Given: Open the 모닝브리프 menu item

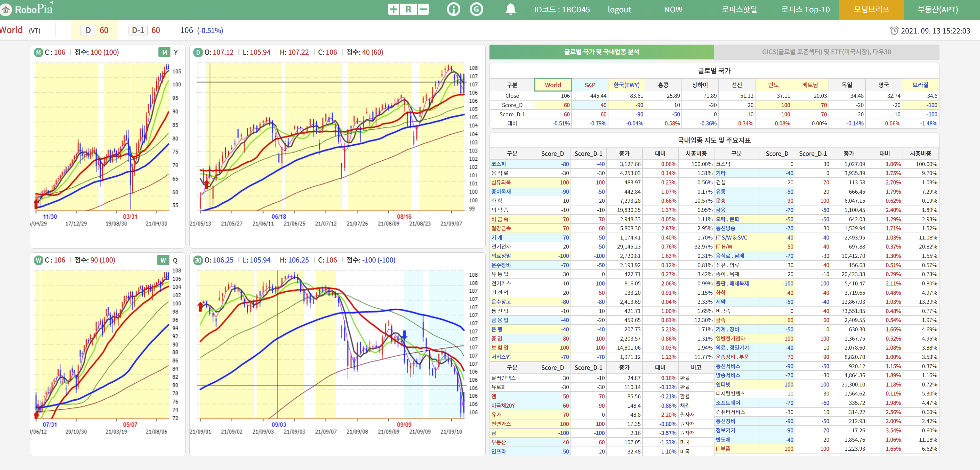Looking at the screenshot, I should (x=871, y=10).
